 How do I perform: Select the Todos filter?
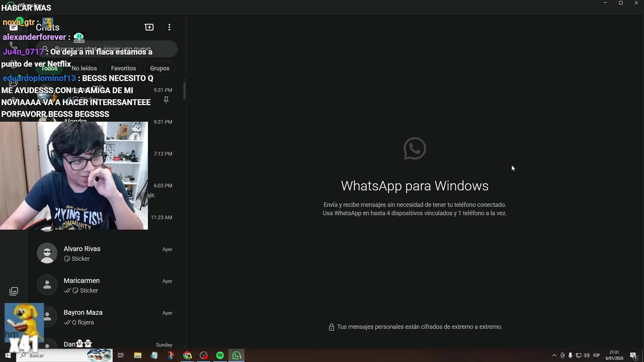49,68
